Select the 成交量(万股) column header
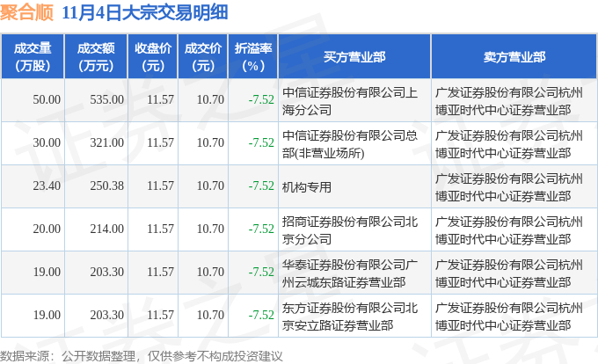598x364 pixels. pos(33,57)
